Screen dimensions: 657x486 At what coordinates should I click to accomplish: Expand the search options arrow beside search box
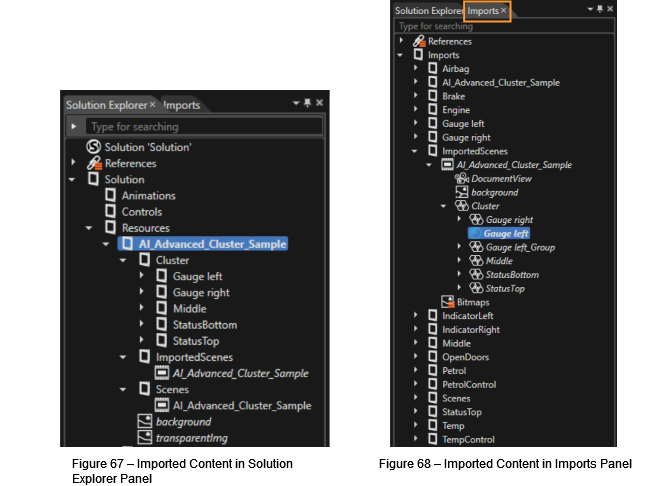click(74, 126)
